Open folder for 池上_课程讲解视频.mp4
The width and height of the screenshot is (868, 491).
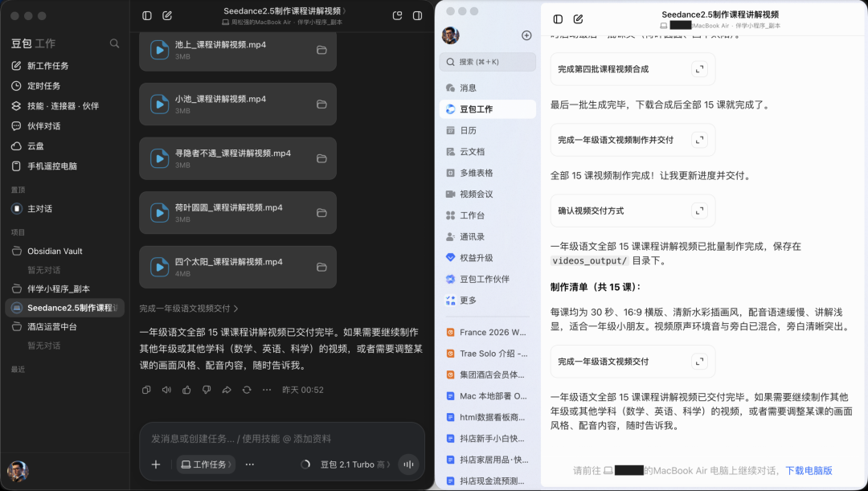[x=321, y=50]
